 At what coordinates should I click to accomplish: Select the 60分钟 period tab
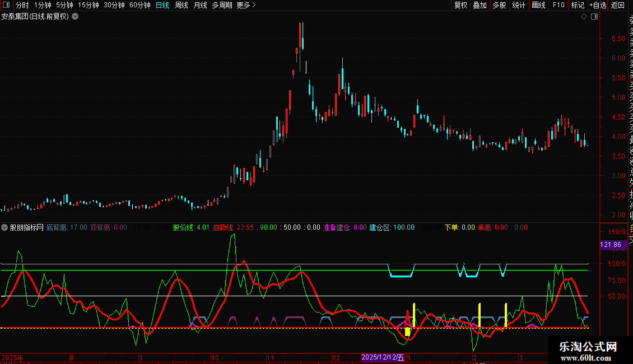pyautogui.click(x=139, y=5)
